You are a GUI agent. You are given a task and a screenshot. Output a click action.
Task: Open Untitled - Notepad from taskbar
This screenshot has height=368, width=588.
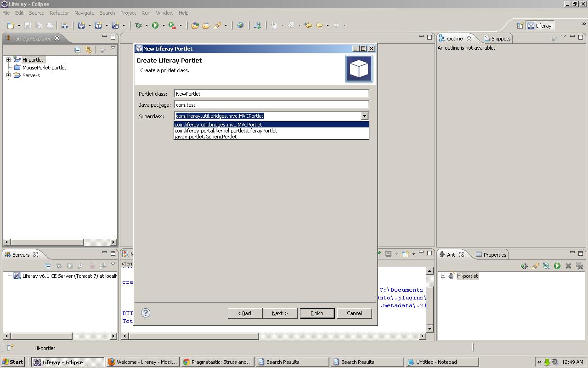pos(442,362)
